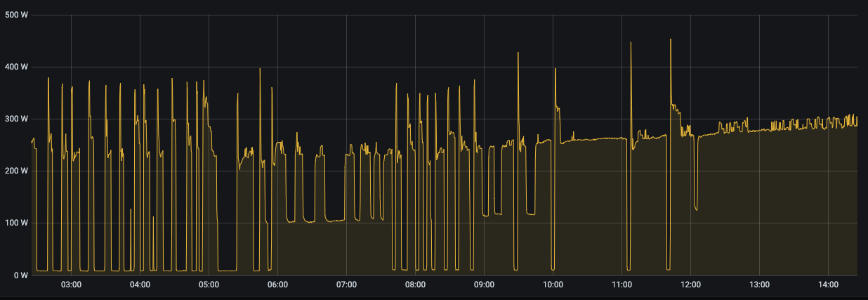Click the 11:00 time axis label
Viewport: 868px width, 300px height.
pos(622,285)
